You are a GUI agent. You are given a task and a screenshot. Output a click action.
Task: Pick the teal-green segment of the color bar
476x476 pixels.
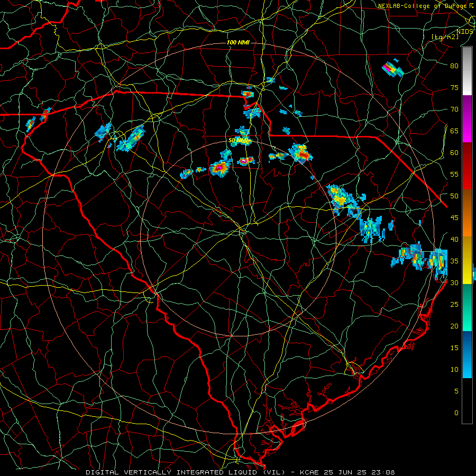[x=467, y=307]
